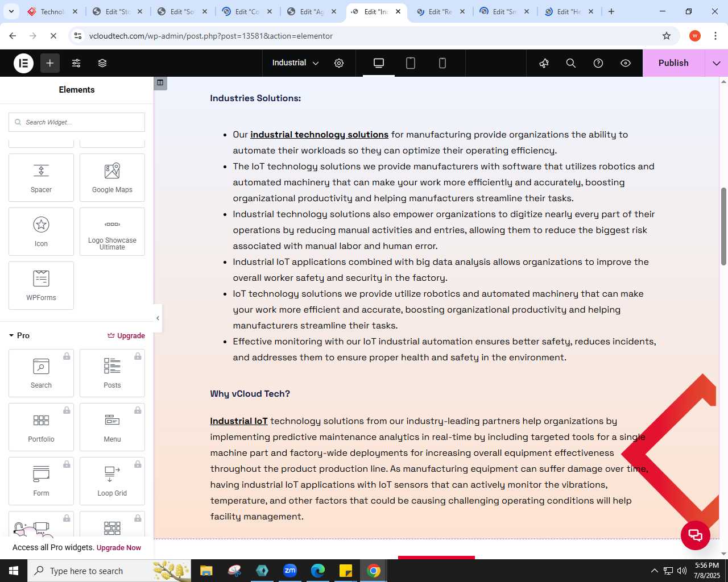Open the red chat bubble button
This screenshot has height=582, width=728.
(695, 535)
